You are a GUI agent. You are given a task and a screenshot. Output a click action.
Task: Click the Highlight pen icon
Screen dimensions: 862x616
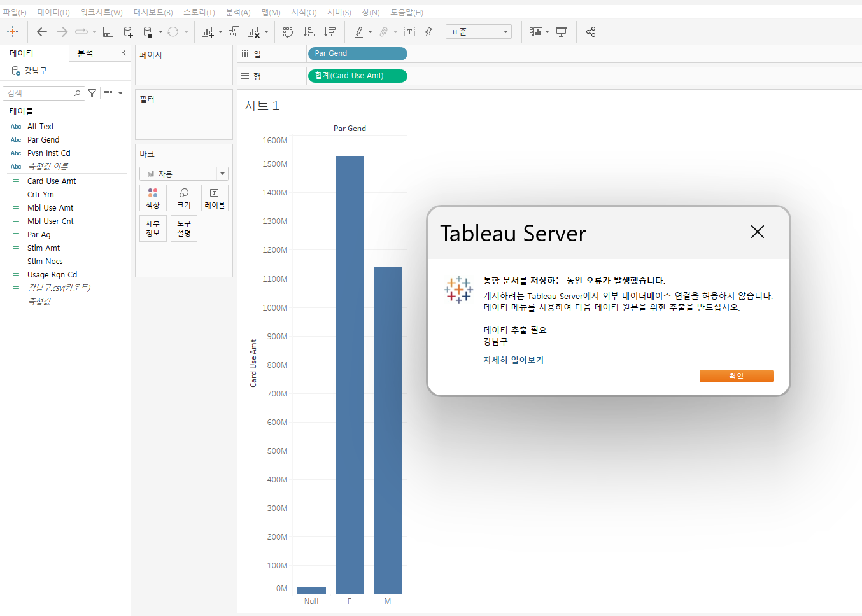[359, 32]
